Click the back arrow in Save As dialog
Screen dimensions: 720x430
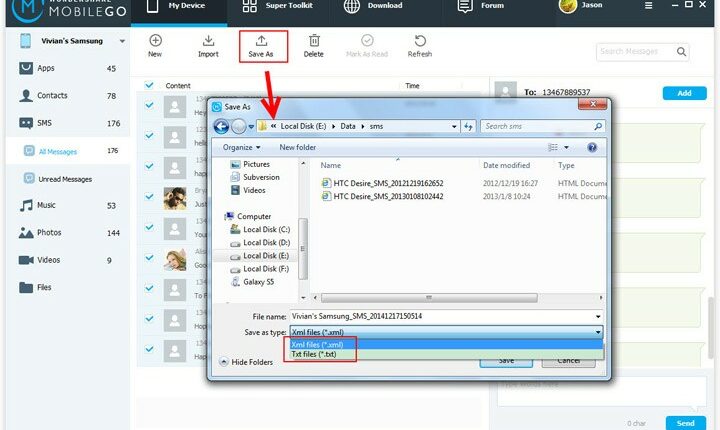tap(221, 126)
